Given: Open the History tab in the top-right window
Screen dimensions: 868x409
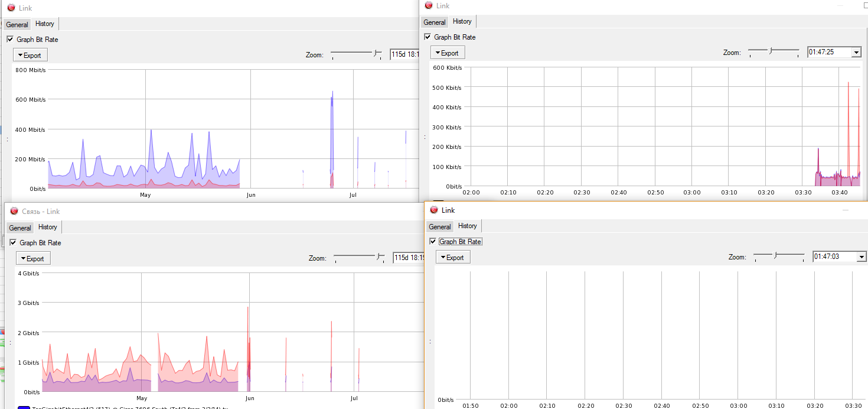Looking at the screenshot, I should [462, 21].
